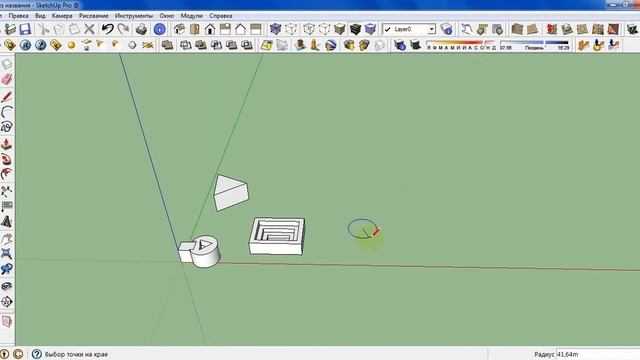
Task: Click the red Stamp sandbox icon
Action: tap(552, 29)
